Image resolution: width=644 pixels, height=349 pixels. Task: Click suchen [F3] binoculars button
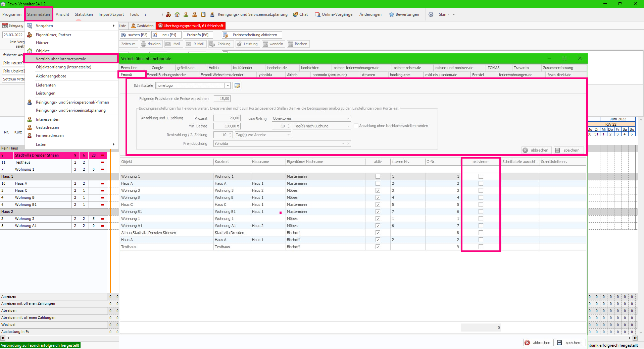click(x=134, y=35)
